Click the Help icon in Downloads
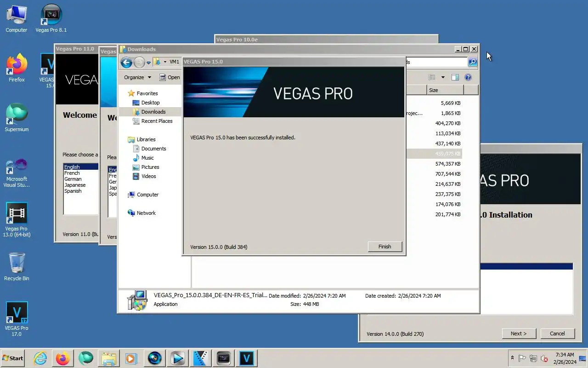 pos(468,77)
